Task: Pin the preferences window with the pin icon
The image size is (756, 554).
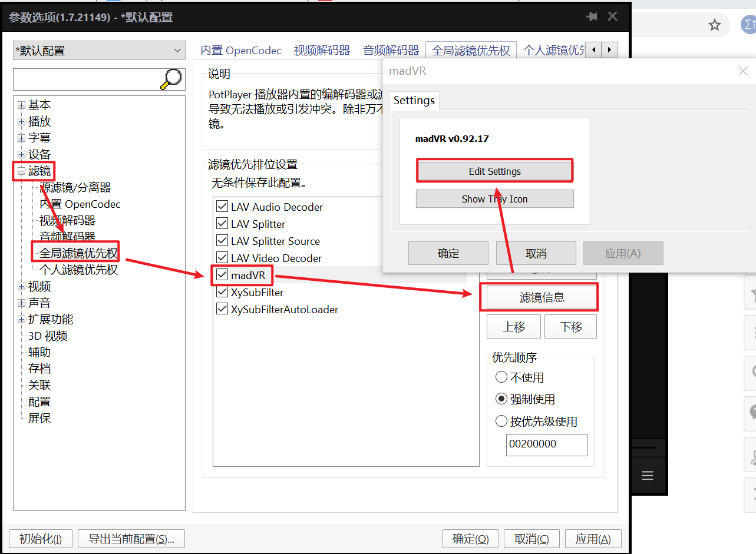Action: tap(592, 17)
